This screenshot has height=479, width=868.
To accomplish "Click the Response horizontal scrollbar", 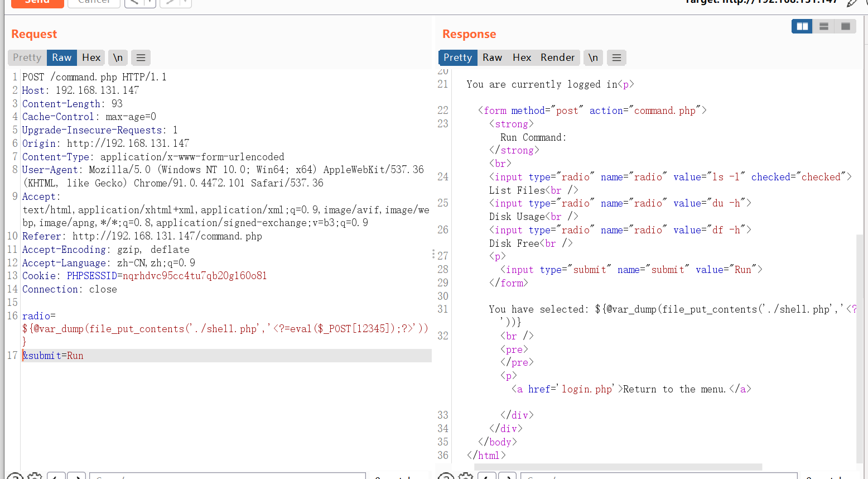I will pyautogui.click(x=618, y=467).
